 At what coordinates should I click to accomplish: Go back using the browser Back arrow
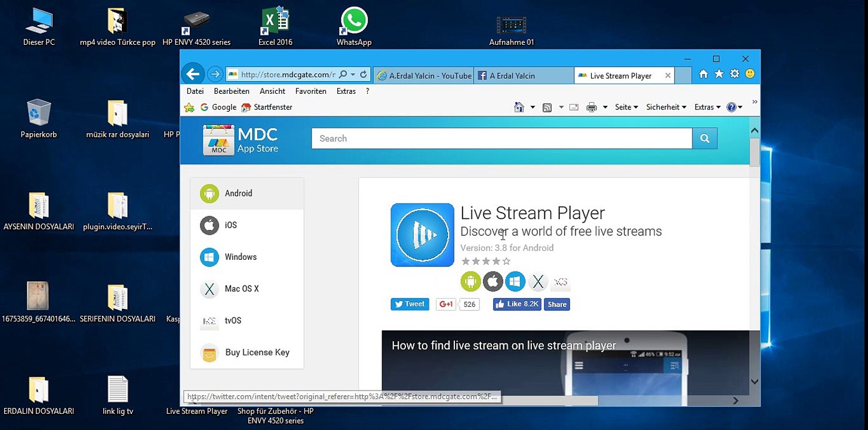coord(192,74)
